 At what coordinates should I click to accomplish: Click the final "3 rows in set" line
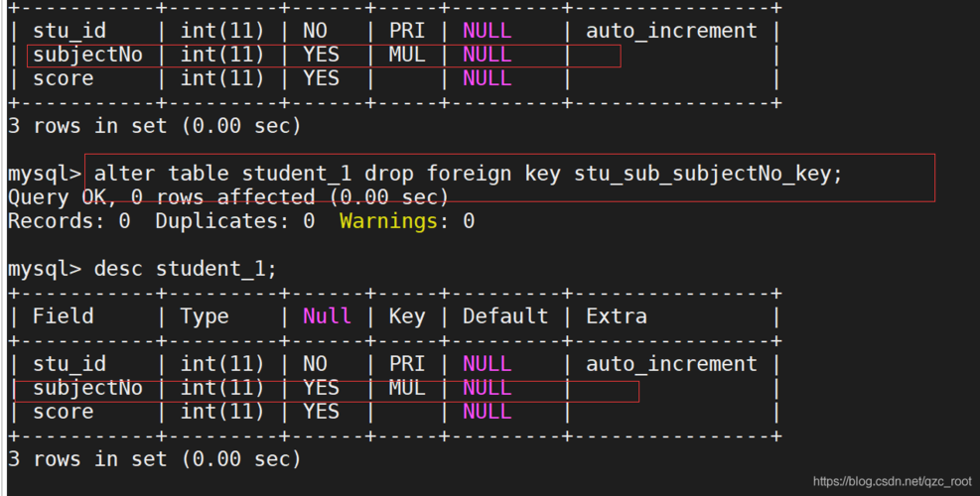[x=154, y=459]
